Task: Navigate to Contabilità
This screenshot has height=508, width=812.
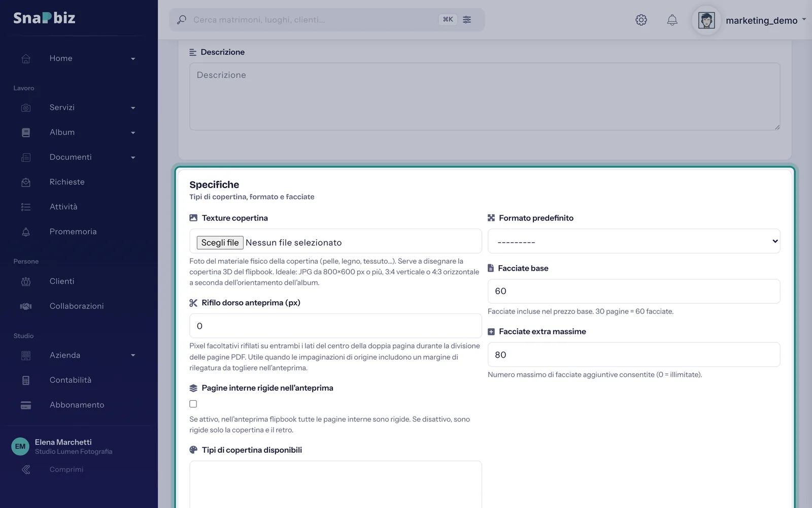Action: (x=71, y=380)
